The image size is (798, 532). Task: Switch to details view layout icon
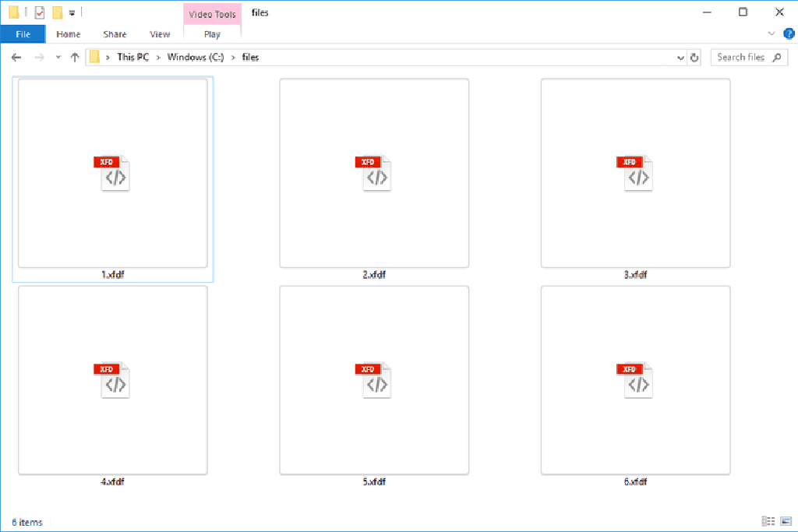click(x=768, y=521)
